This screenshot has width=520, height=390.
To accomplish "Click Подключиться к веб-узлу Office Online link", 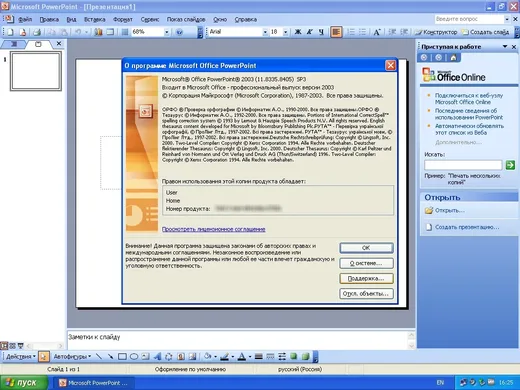I will pyautogui.click(x=469, y=99).
